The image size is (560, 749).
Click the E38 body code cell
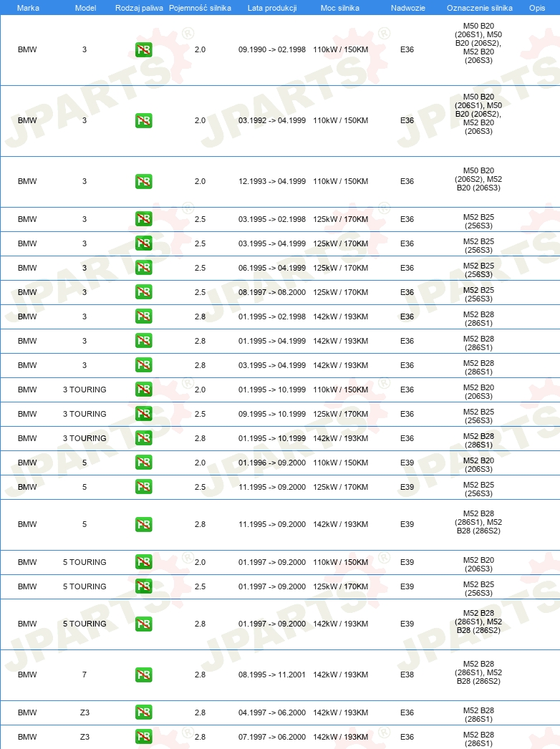coord(407,675)
